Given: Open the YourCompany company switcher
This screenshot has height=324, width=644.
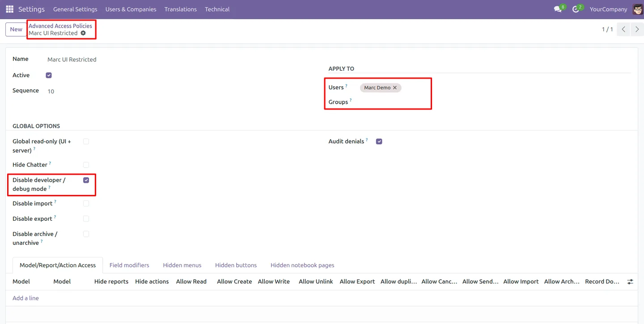Looking at the screenshot, I should click(608, 9).
